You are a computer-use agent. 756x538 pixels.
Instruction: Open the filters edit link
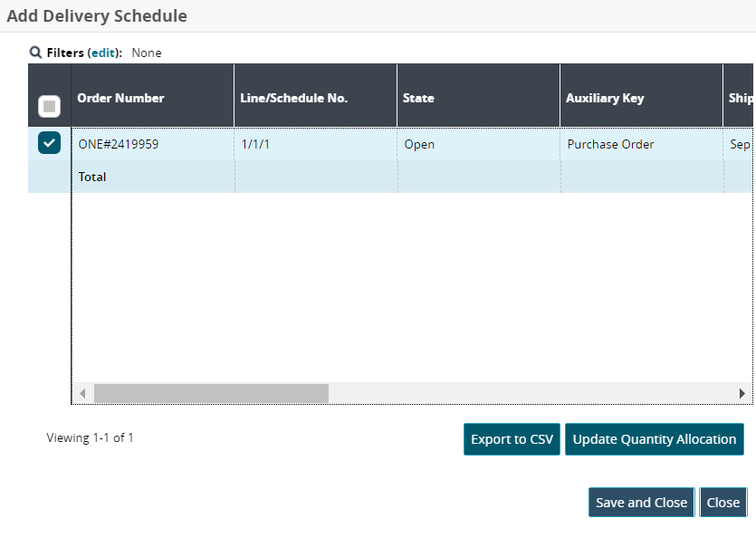click(x=103, y=53)
